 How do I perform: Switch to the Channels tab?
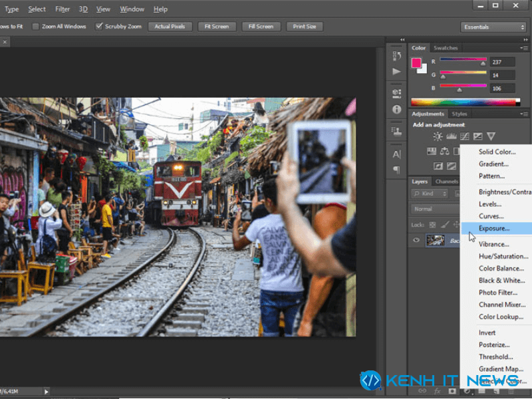(x=446, y=182)
